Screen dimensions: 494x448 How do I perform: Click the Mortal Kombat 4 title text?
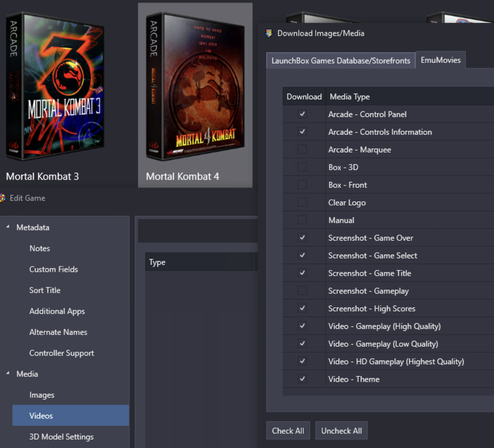(183, 177)
